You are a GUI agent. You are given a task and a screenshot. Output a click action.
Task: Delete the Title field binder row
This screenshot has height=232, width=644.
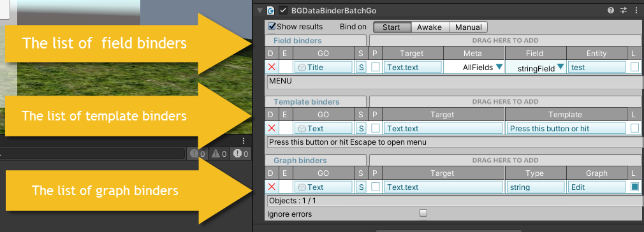[272, 67]
